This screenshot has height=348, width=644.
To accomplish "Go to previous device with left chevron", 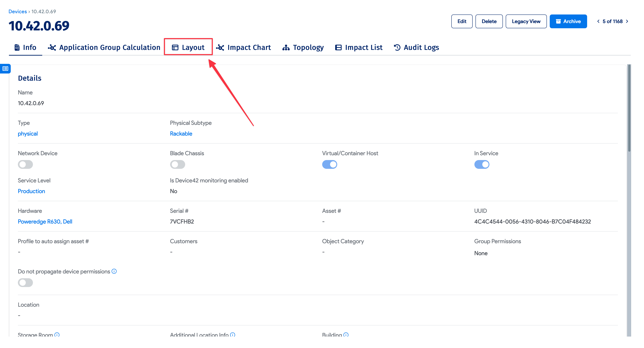I will coord(598,21).
